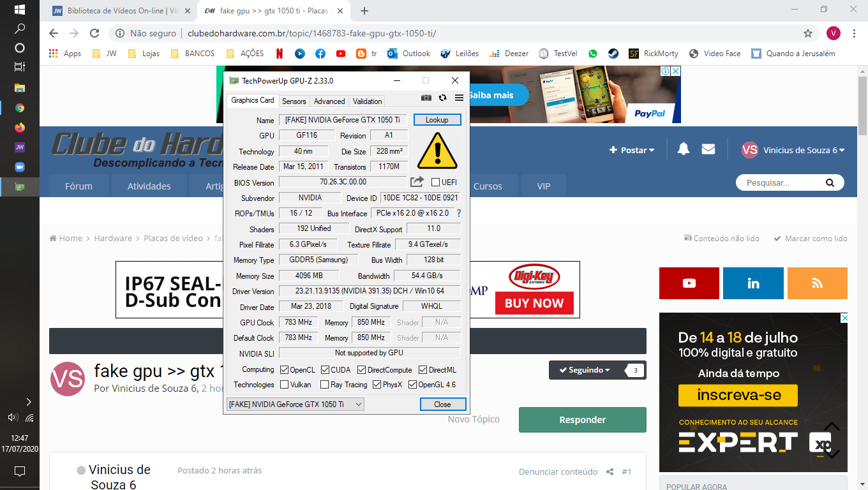
Task: Expand hidden taskbar icons chevron
Action: 29,402
